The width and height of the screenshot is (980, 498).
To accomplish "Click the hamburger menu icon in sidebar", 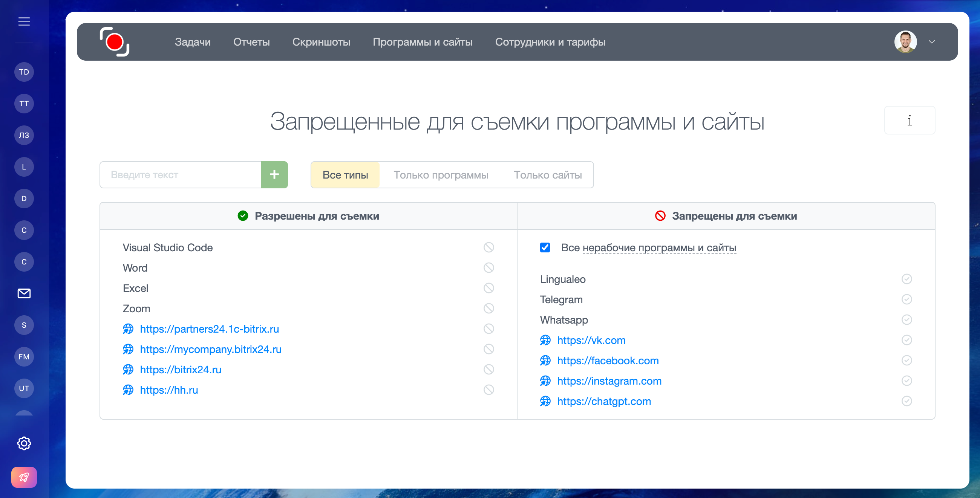I will (24, 21).
